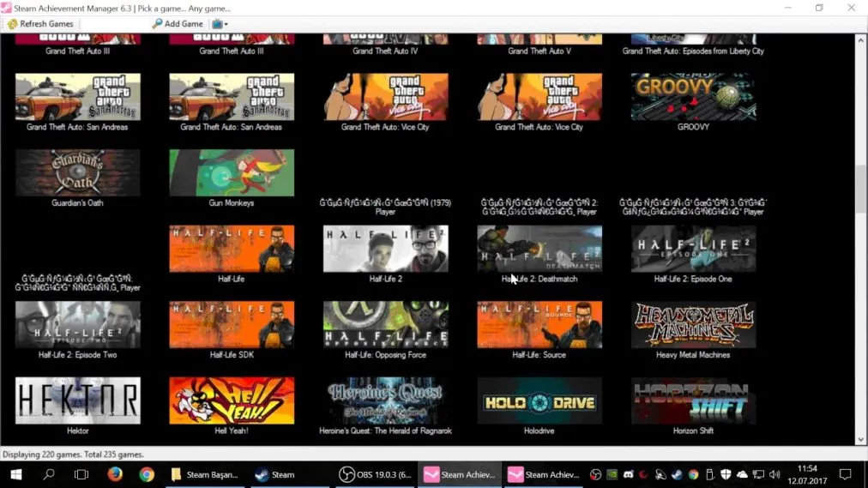
Task: Open the game filter TV icon dropdown
Action: pyautogui.click(x=220, y=24)
